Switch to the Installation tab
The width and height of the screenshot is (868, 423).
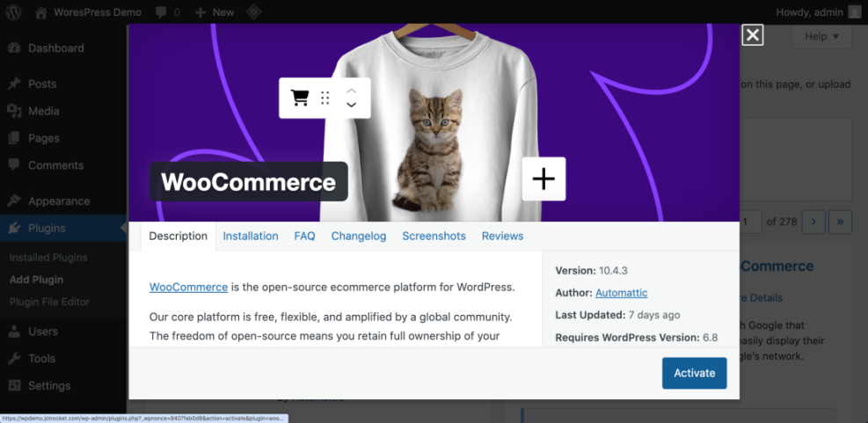click(251, 237)
